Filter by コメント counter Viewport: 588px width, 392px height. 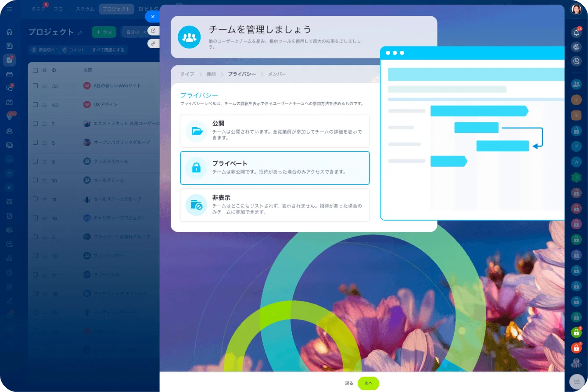(74, 50)
